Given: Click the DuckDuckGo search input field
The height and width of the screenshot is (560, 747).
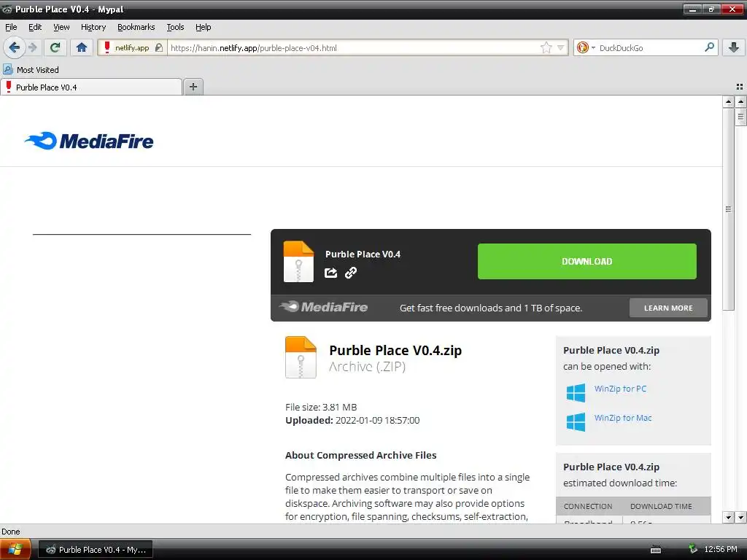Looking at the screenshot, I should [650, 47].
